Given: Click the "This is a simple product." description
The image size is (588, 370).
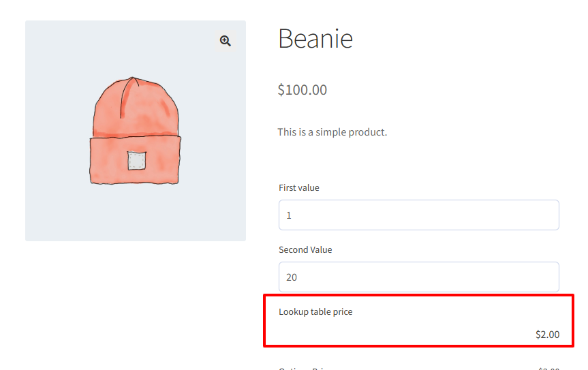Looking at the screenshot, I should 332,132.
